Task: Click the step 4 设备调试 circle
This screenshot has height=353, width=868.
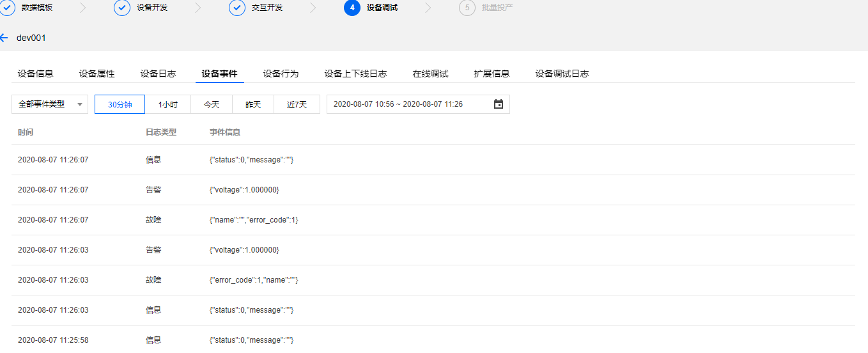Action: click(x=352, y=8)
